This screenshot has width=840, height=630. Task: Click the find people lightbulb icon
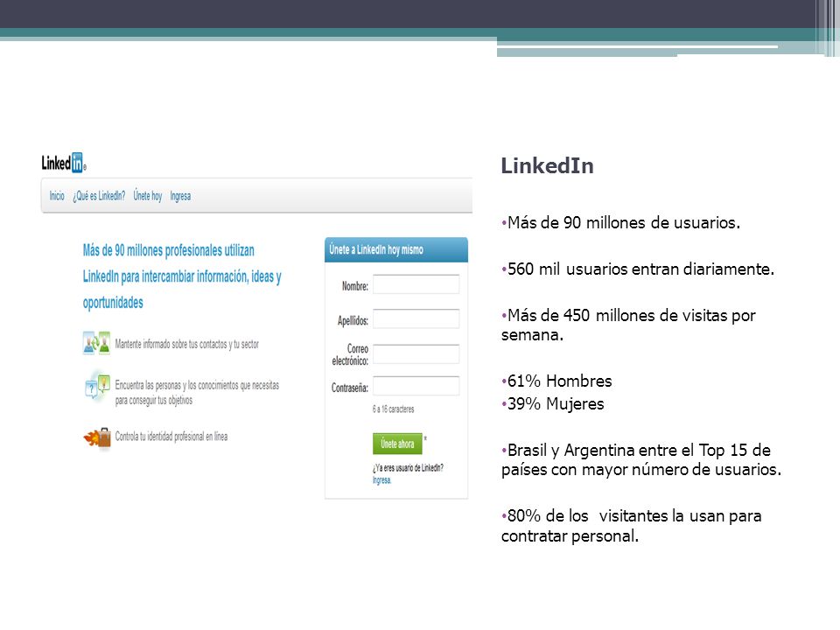[97, 386]
